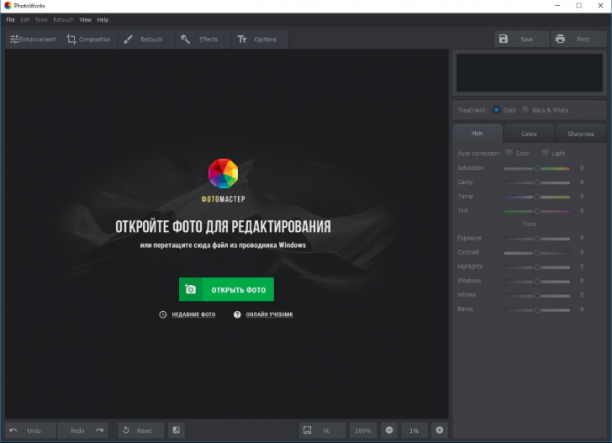Click the Reset button
The height and width of the screenshot is (443, 612).
[141, 430]
